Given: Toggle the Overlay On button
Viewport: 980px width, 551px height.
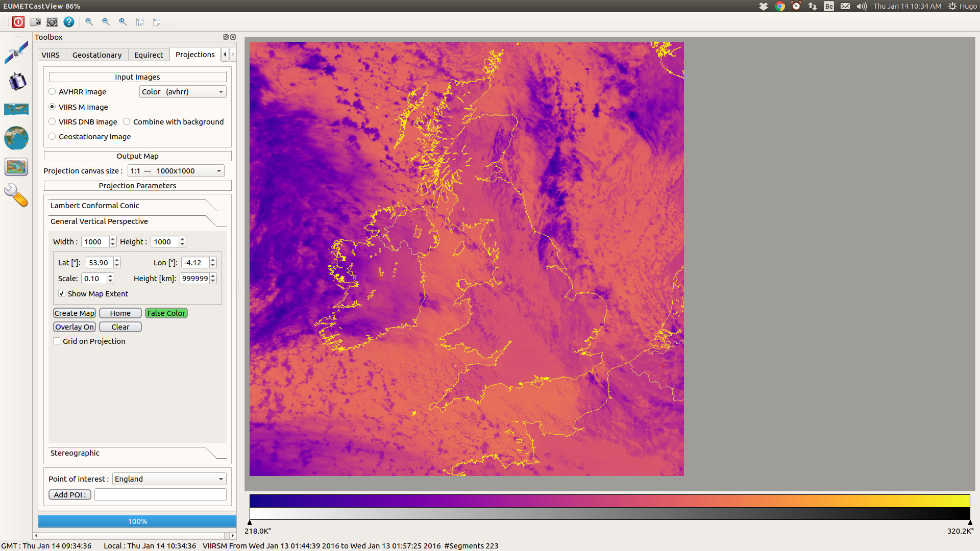Looking at the screenshot, I should point(75,327).
